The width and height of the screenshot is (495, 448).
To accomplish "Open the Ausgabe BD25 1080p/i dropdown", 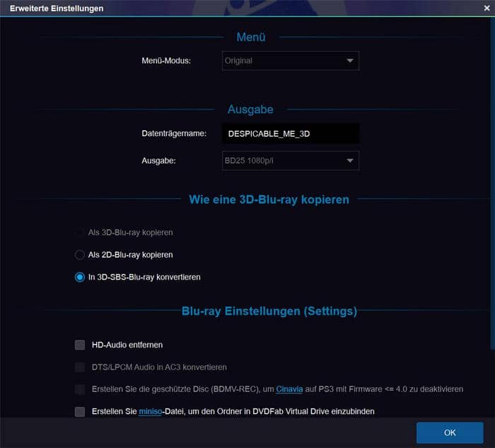I will pos(290,161).
